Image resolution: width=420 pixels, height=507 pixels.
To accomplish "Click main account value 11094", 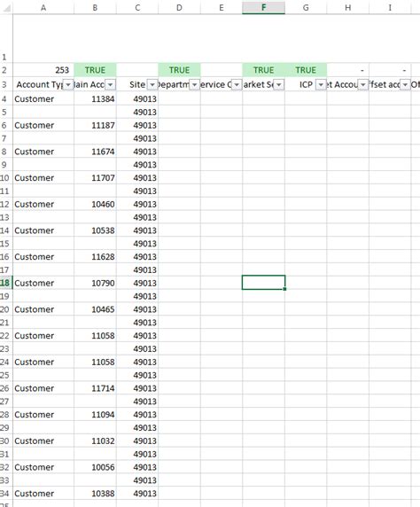I will 103,415.
